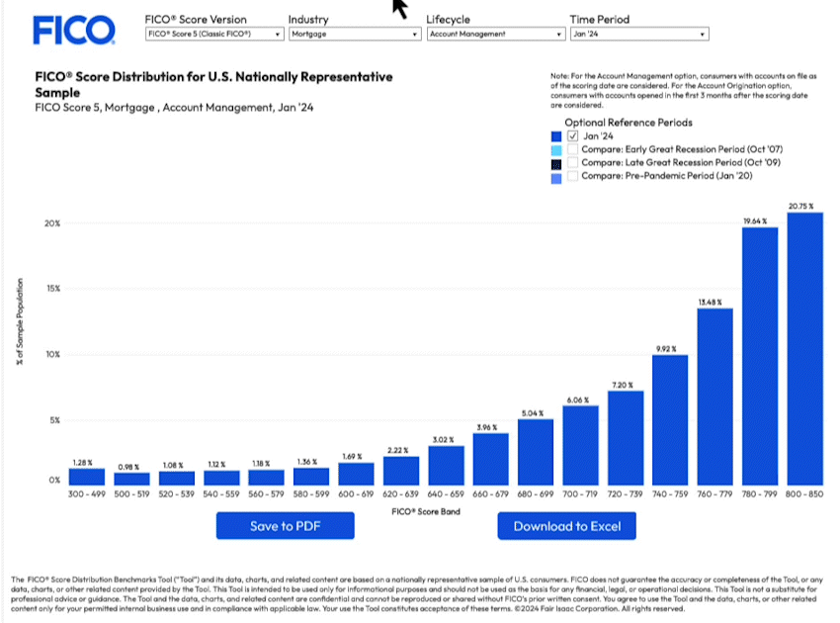The image size is (840, 623).
Task: Uncheck the Jan '24 reference period checkbox
Action: (572, 135)
